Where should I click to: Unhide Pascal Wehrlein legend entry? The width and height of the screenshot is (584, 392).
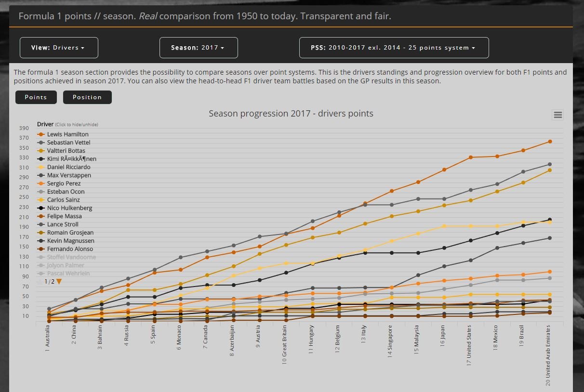coord(64,274)
